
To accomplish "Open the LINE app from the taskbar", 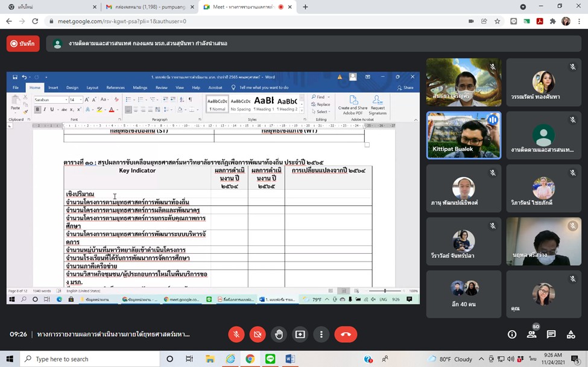I will (270, 359).
